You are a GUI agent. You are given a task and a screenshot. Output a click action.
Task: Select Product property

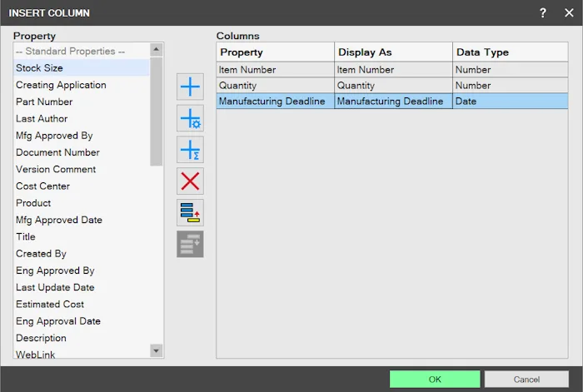tap(82, 203)
